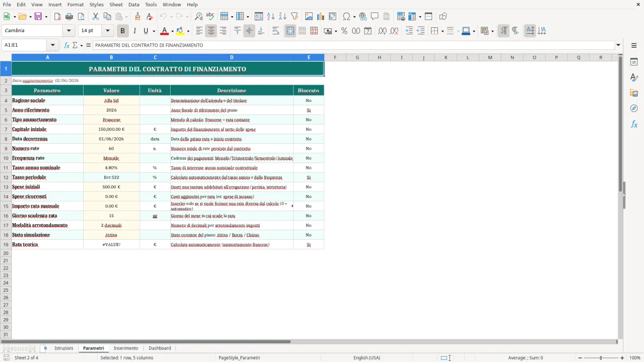Insert a chart
This screenshot has width=644, height=362.
(321, 17)
